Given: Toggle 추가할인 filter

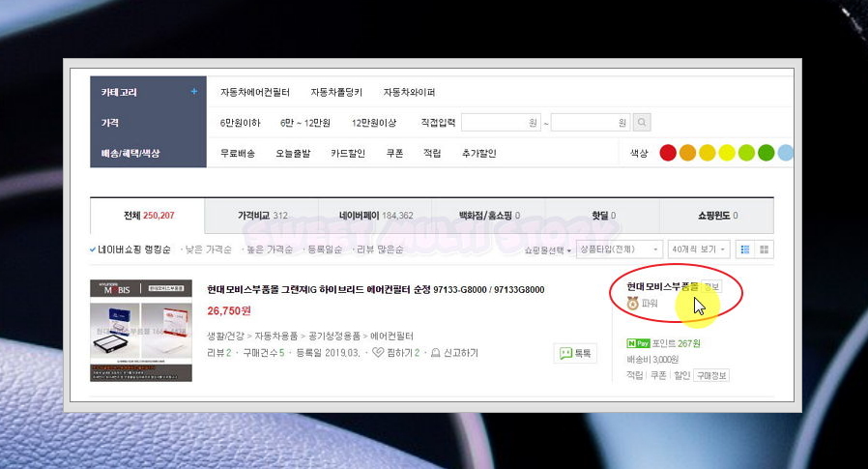Looking at the screenshot, I should point(478,154).
